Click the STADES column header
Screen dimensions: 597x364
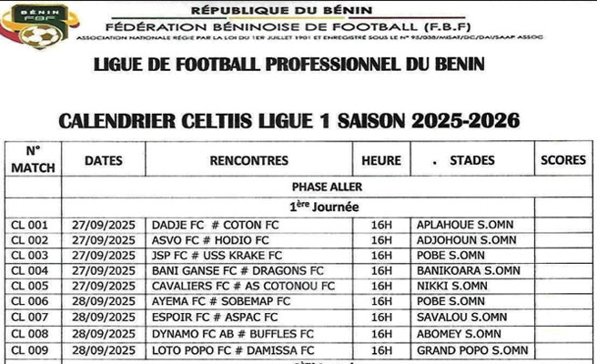471,160
